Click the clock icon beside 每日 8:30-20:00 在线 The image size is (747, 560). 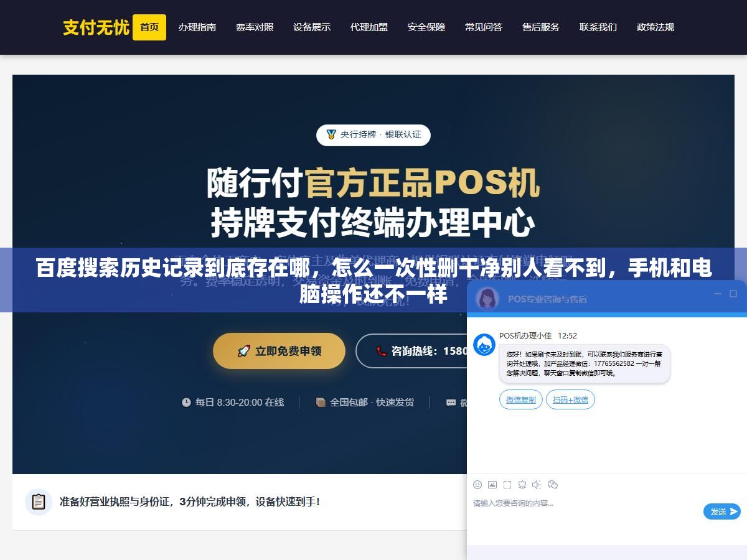coord(186,403)
